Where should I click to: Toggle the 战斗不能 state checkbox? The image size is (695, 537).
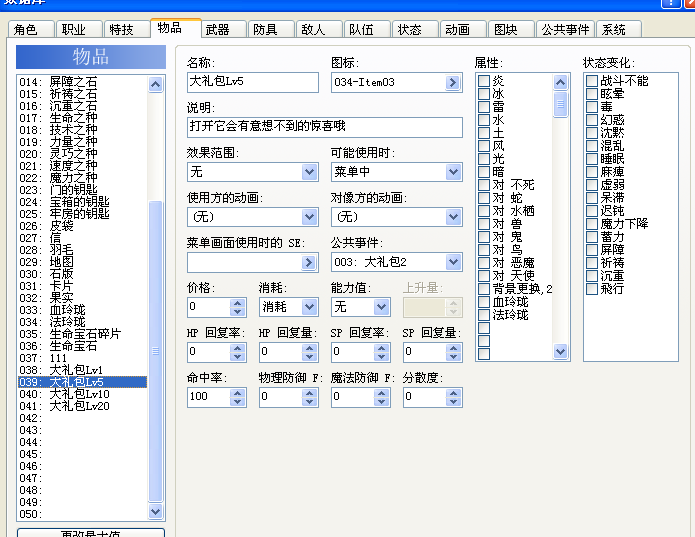(x=592, y=81)
